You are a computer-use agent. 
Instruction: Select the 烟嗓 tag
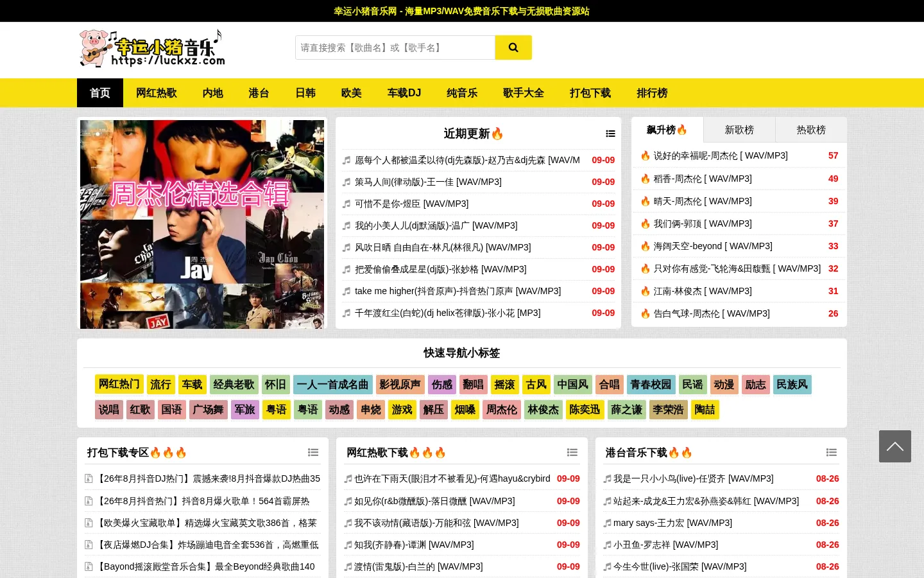pos(465,410)
